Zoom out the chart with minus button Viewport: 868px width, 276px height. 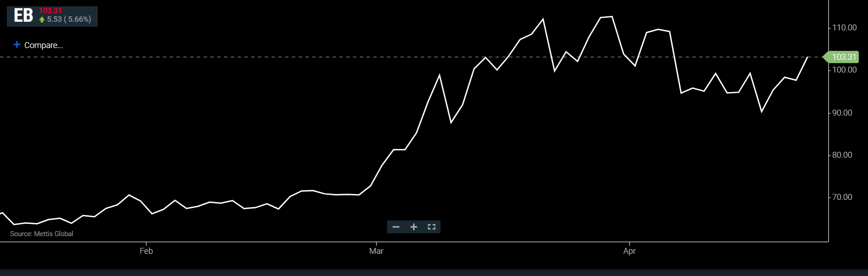[x=396, y=227]
